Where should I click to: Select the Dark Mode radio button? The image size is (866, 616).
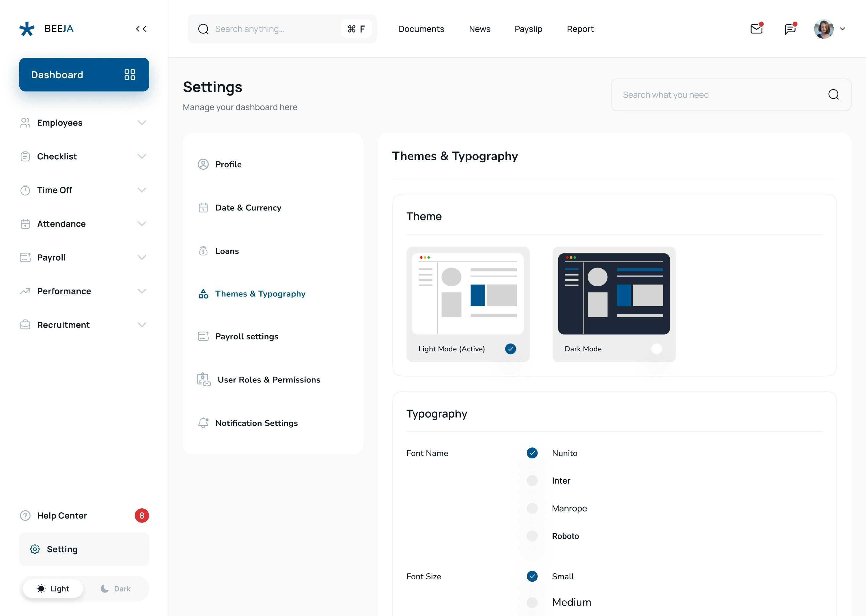tap(657, 349)
